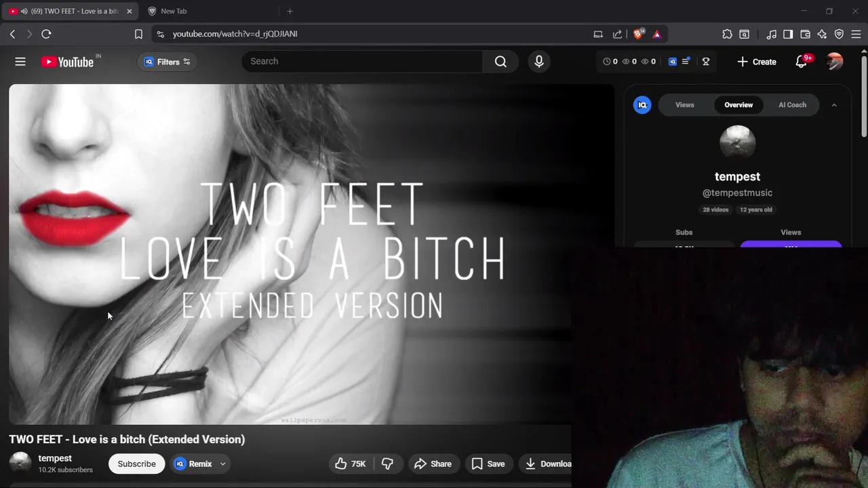Open the Create menu
Image resolution: width=868 pixels, height=488 pixels.
[757, 62]
